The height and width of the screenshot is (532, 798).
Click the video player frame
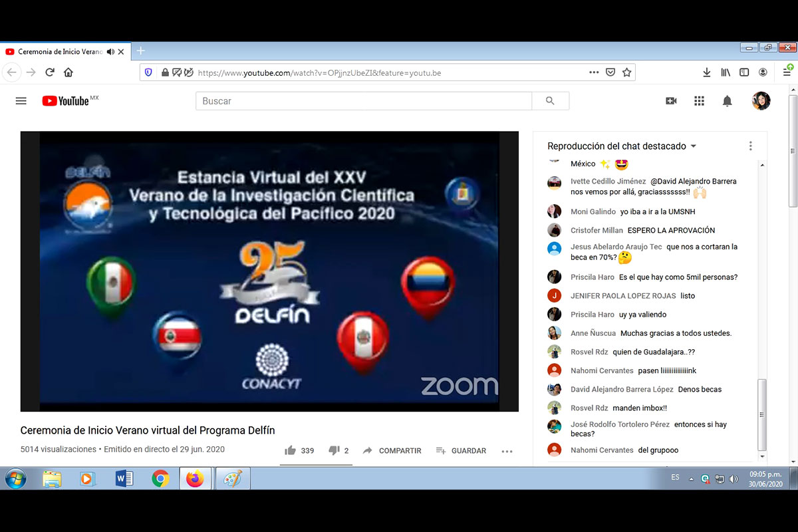pyautogui.click(x=269, y=271)
